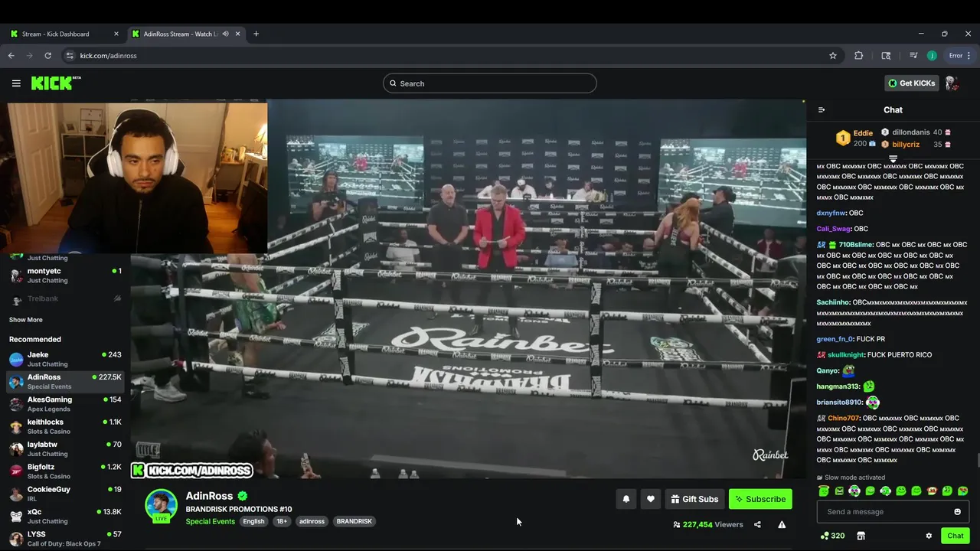Close the Stream - Kick Dashboard tab
The height and width of the screenshot is (551, 980).
pos(116,34)
